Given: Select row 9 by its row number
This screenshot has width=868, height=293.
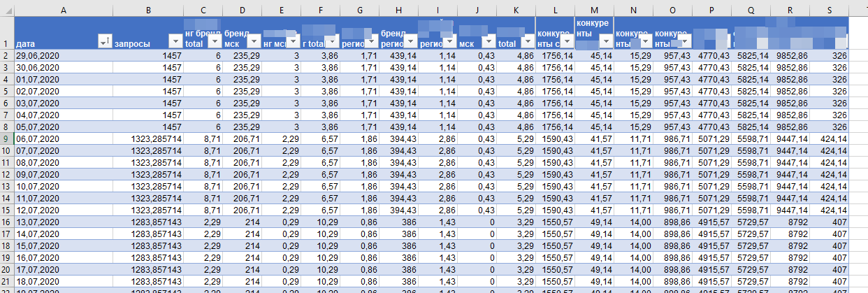Looking at the screenshot, I should (7, 138).
